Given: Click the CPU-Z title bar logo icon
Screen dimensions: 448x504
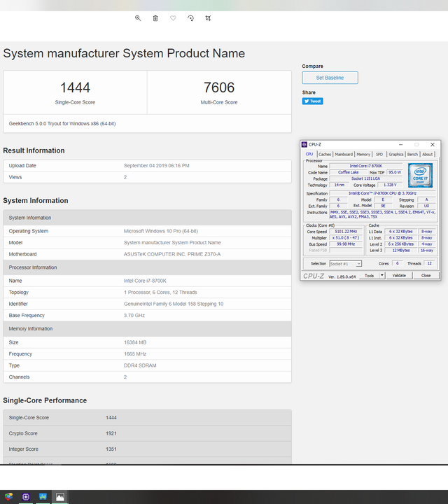Looking at the screenshot, I should tap(304, 145).
